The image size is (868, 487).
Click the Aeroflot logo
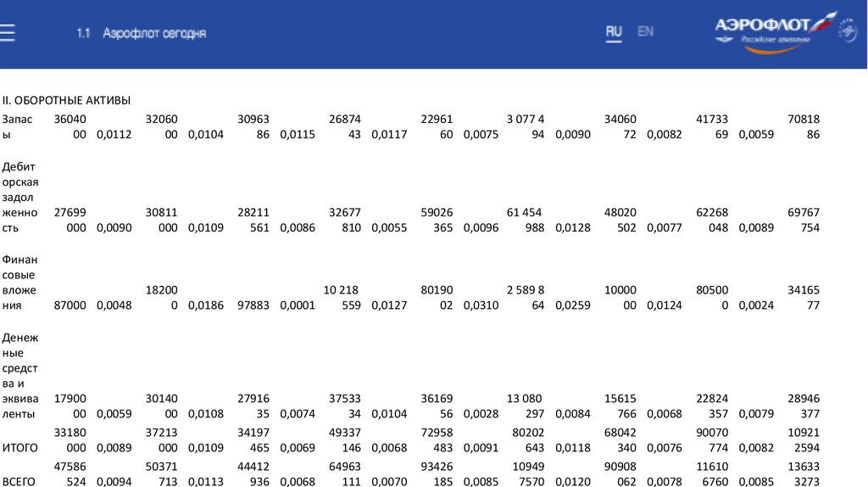pos(765,31)
